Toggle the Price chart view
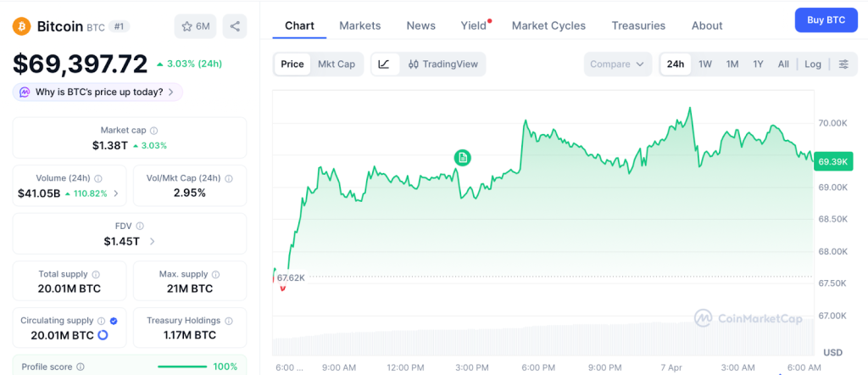The width and height of the screenshot is (868, 375). pos(292,64)
